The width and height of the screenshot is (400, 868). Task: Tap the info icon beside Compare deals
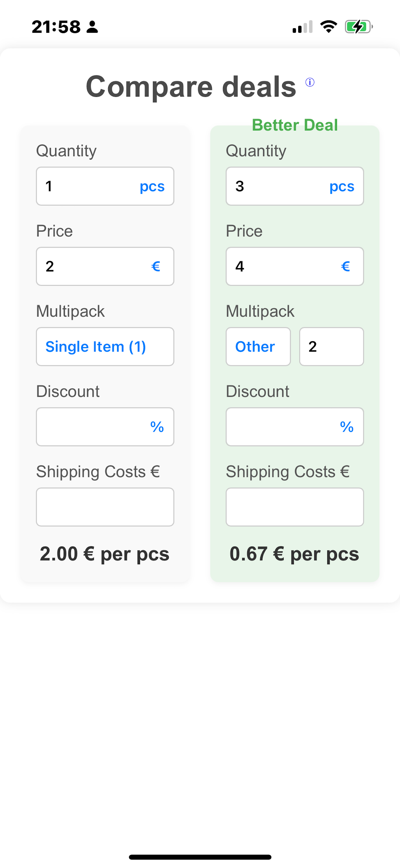click(310, 82)
